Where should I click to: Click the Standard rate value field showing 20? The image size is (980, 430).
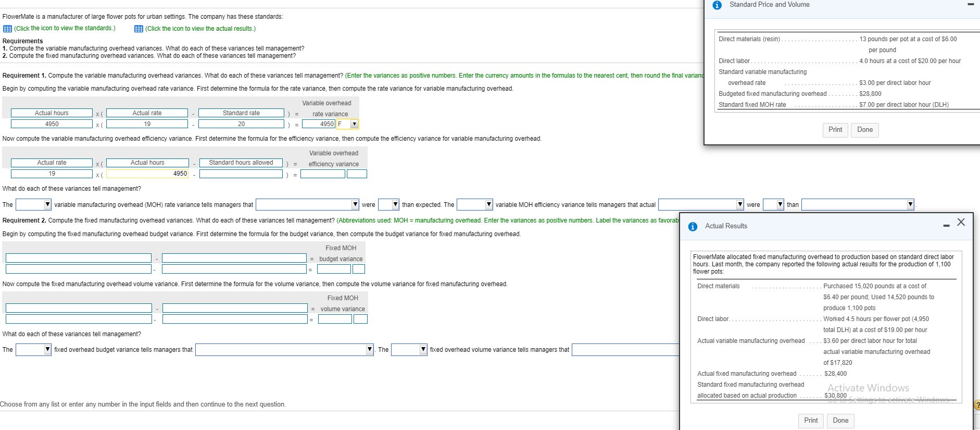point(241,124)
